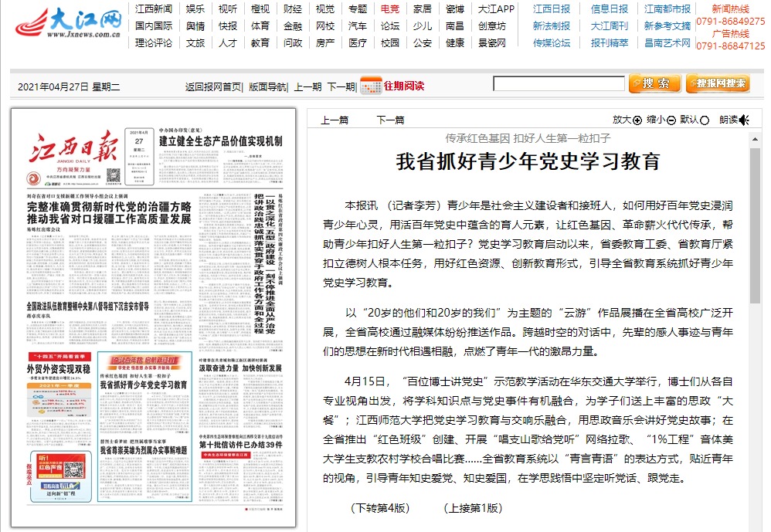Open 建立健全生态产品价值实现机制 headline on the page
Screen dimensions: 771x532
pos(220,141)
